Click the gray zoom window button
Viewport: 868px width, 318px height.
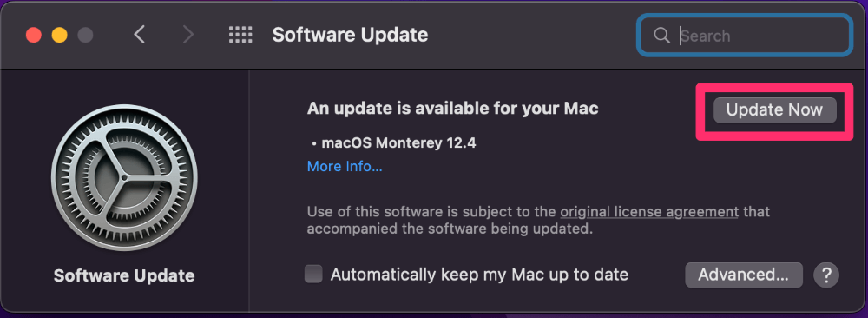(85, 36)
